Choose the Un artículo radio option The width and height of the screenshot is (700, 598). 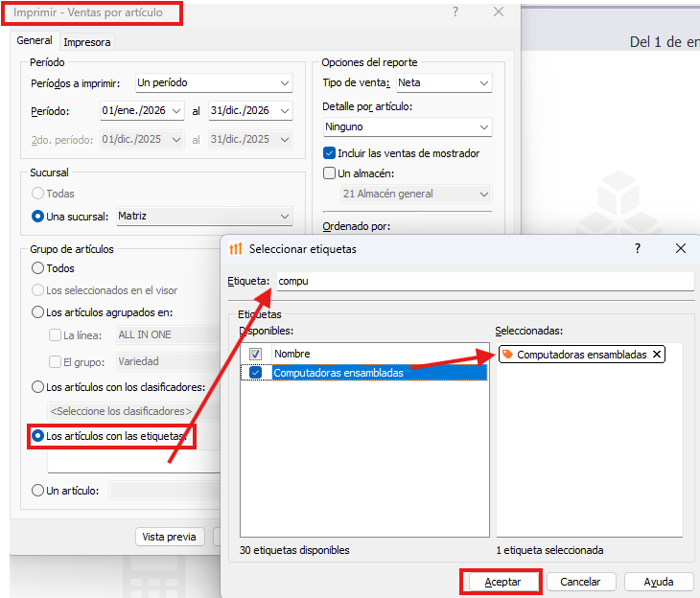[38, 491]
